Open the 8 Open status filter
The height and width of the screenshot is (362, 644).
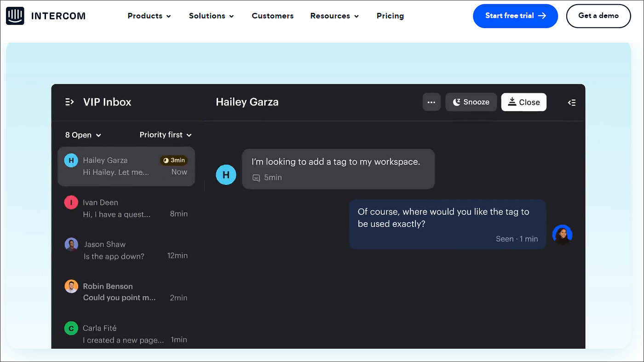tap(83, 135)
